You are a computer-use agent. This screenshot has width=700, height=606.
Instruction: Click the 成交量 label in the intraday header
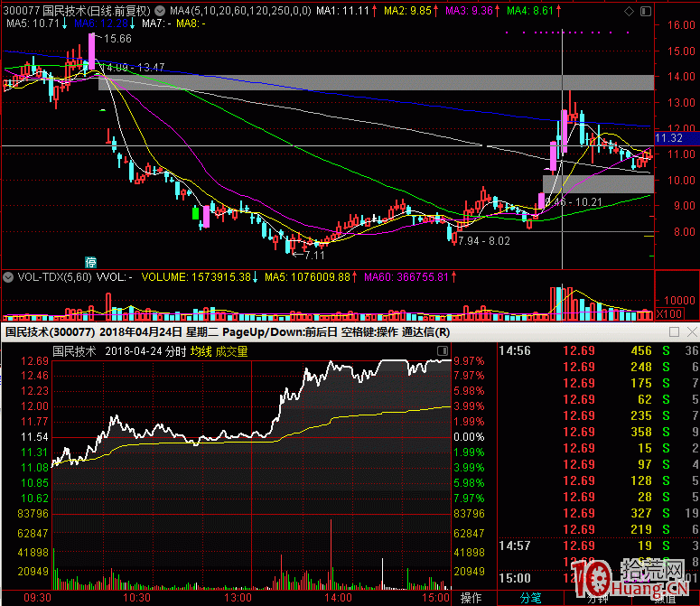point(231,351)
